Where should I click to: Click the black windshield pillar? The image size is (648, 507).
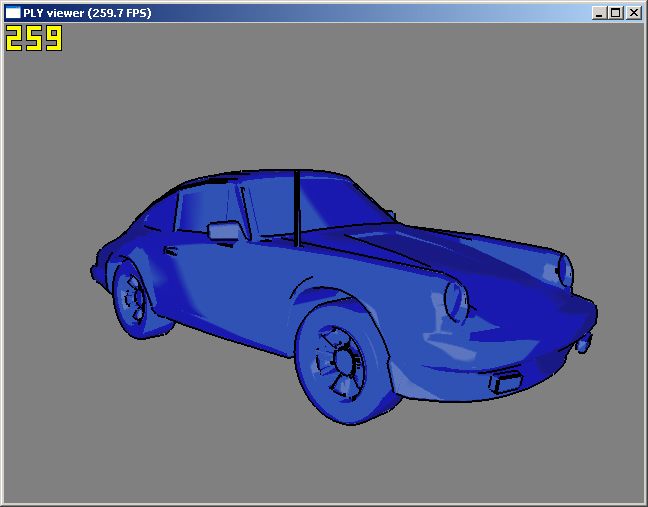click(x=297, y=208)
